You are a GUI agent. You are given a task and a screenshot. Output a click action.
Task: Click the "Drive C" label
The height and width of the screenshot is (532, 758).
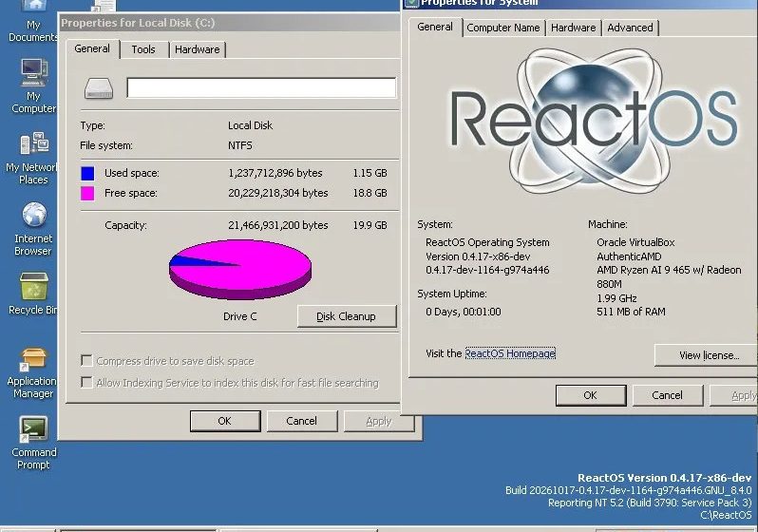[x=239, y=316]
